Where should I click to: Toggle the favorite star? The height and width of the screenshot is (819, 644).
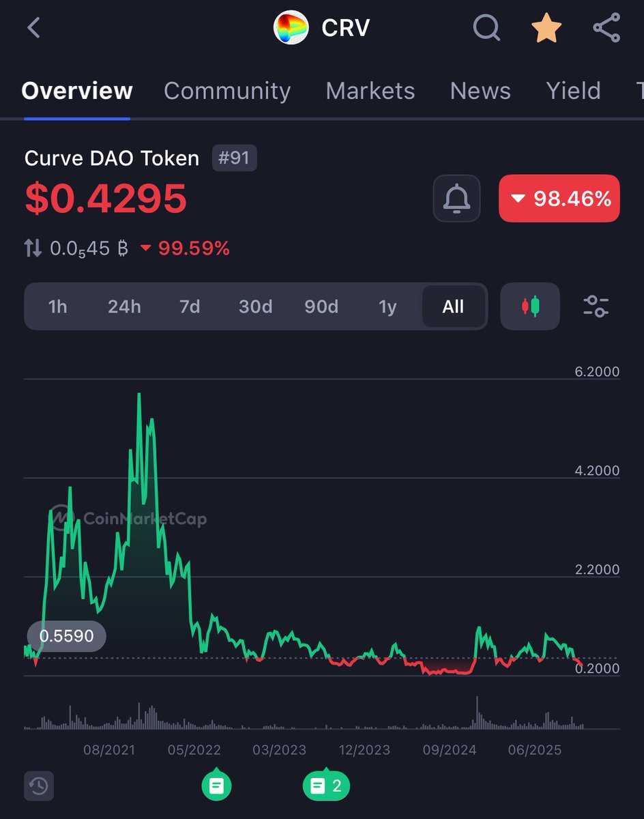(x=546, y=28)
